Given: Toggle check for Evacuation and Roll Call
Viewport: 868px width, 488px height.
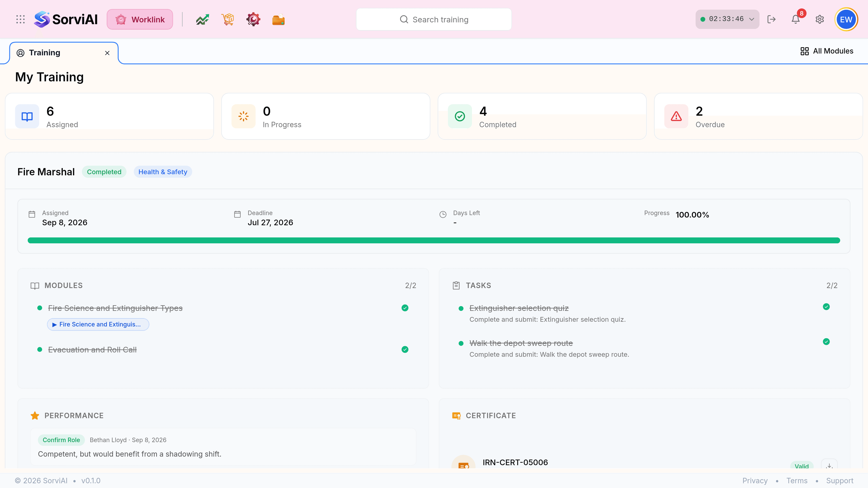Looking at the screenshot, I should click(405, 349).
